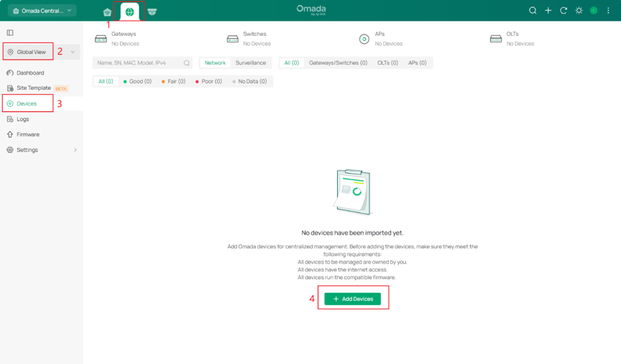Click the Add Devices button
Image resolution: width=621 pixels, height=364 pixels.
pos(352,299)
